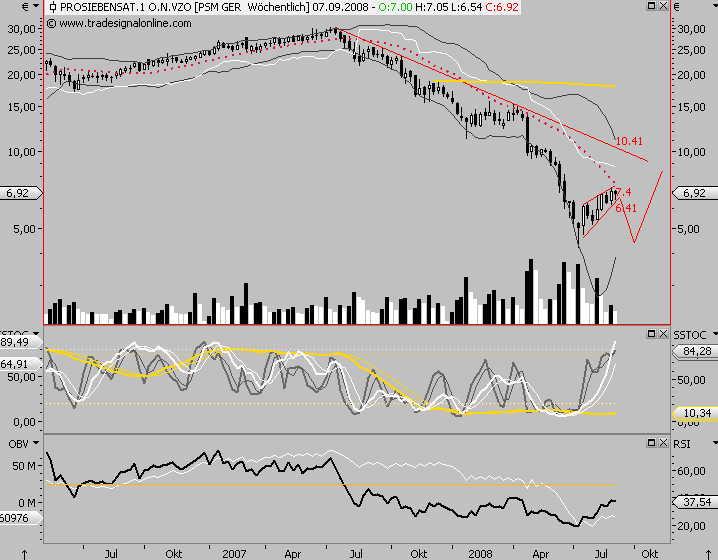Click the L:6.54 low value in title
The image size is (718, 560).
pyautogui.click(x=467, y=7)
